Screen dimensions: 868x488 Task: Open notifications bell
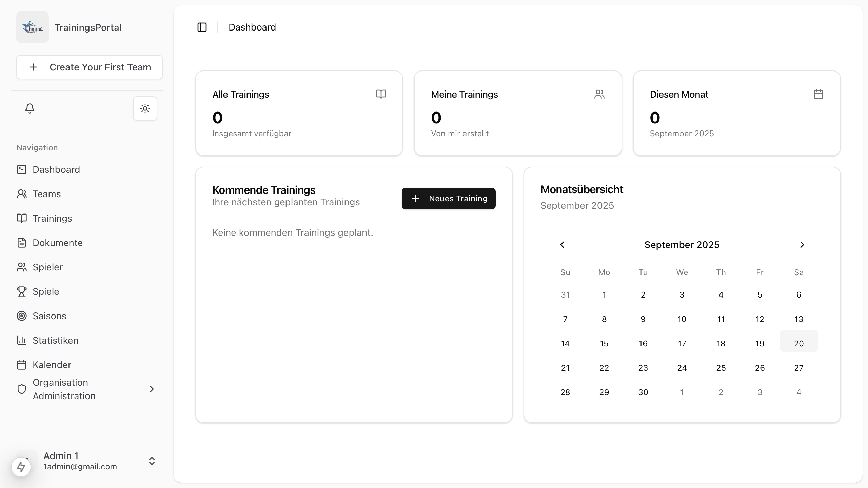pos(30,108)
